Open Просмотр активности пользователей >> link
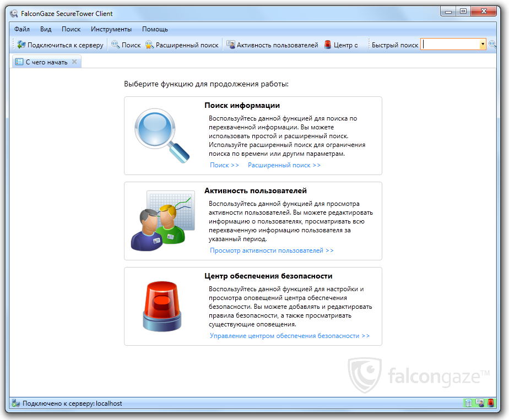509x420 pixels. [272, 250]
